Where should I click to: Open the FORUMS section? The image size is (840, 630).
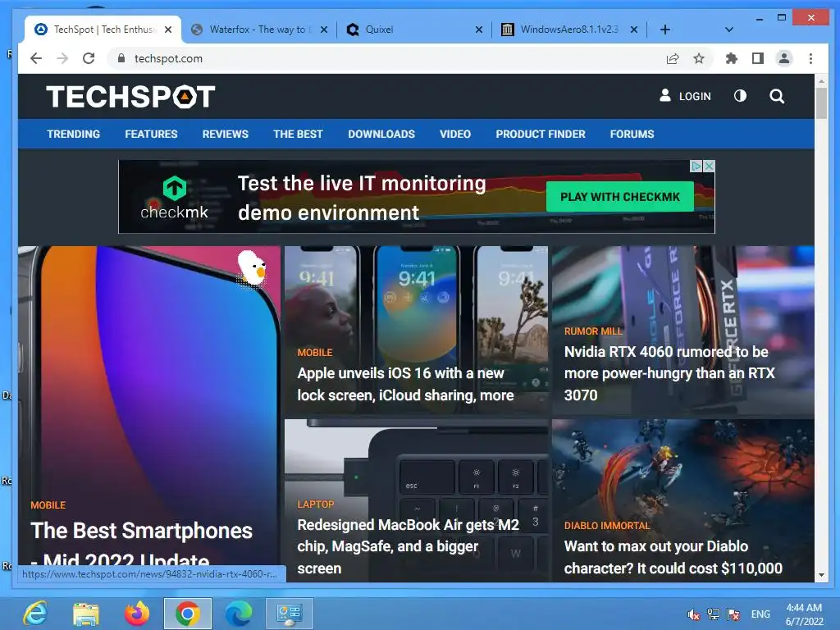pyautogui.click(x=632, y=134)
